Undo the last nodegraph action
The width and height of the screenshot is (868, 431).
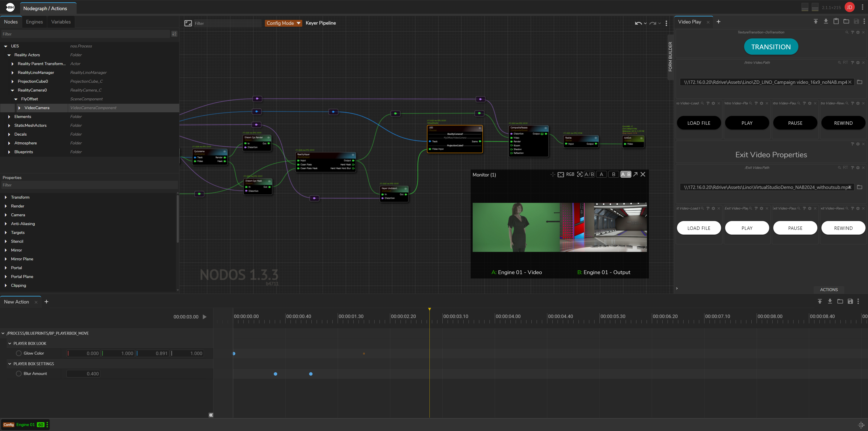click(638, 23)
